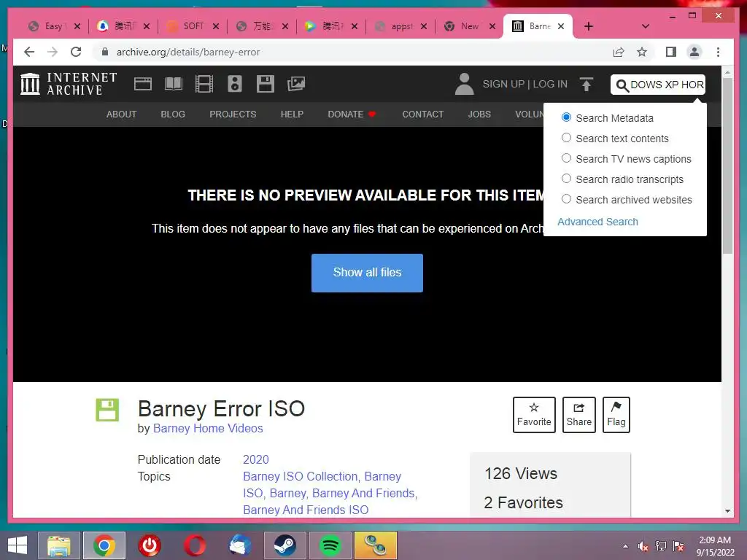Close the Barne tab
Screen dimensions: 747x560
click(561, 26)
